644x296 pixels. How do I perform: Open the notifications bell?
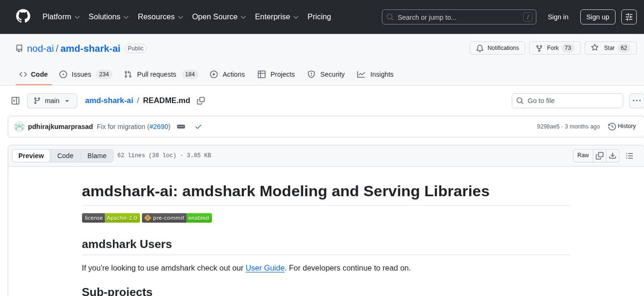tap(480, 48)
